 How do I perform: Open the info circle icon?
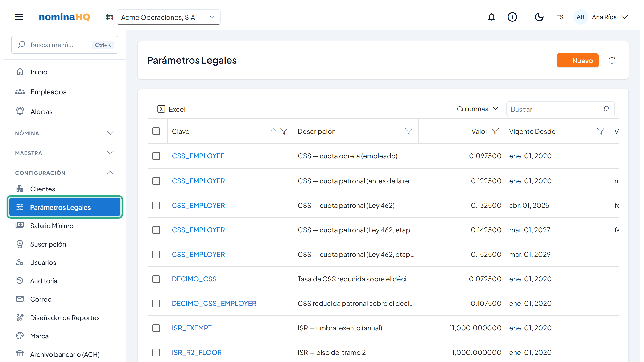[x=512, y=17]
